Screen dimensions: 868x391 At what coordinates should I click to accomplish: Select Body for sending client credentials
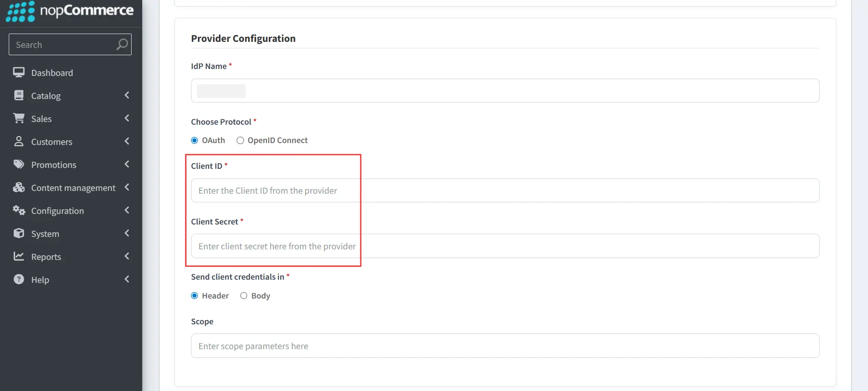(243, 295)
